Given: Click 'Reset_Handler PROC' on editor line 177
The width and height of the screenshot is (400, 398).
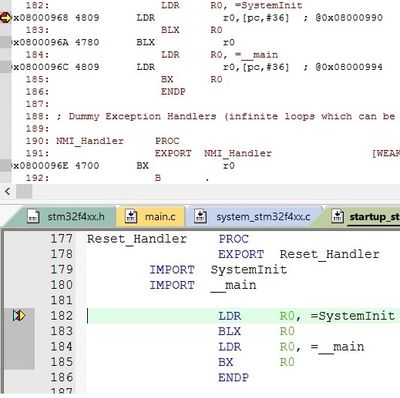Looking at the screenshot, I should pyautogui.click(x=168, y=239).
